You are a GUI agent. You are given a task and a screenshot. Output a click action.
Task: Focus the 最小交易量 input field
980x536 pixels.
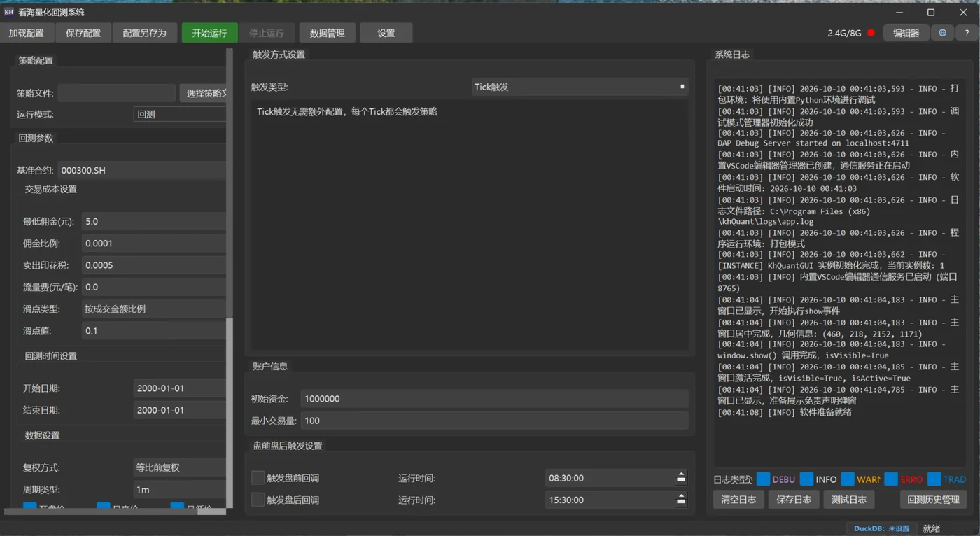495,421
